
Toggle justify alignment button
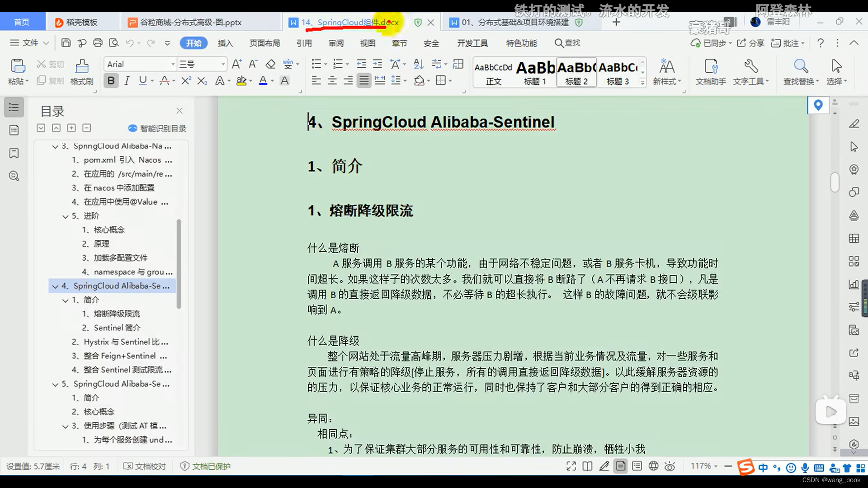coord(363,80)
